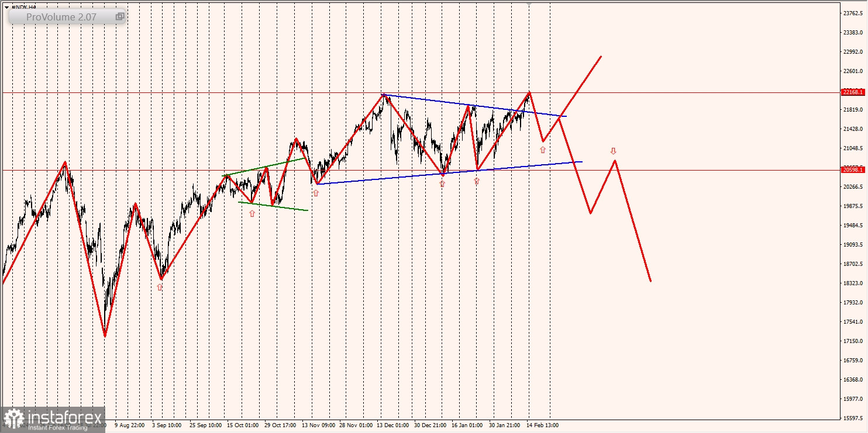Click the 13 Dec 01:00 time label
This screenshot has width=868, height=433.
(393, 425)
